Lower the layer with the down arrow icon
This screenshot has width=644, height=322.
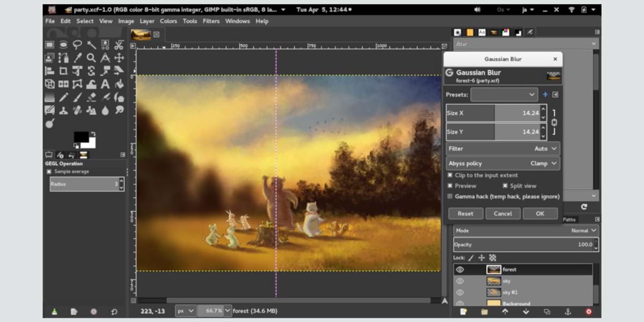(526, 311)
